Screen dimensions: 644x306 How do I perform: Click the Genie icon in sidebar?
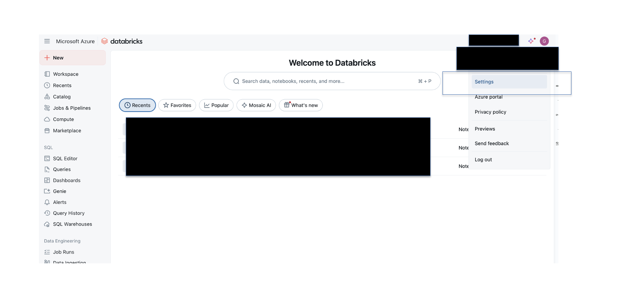tap(47, 191)
